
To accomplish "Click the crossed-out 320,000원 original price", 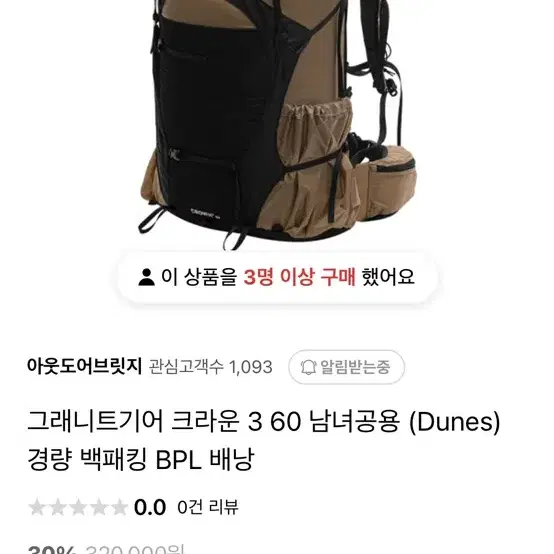I will 135,550.
